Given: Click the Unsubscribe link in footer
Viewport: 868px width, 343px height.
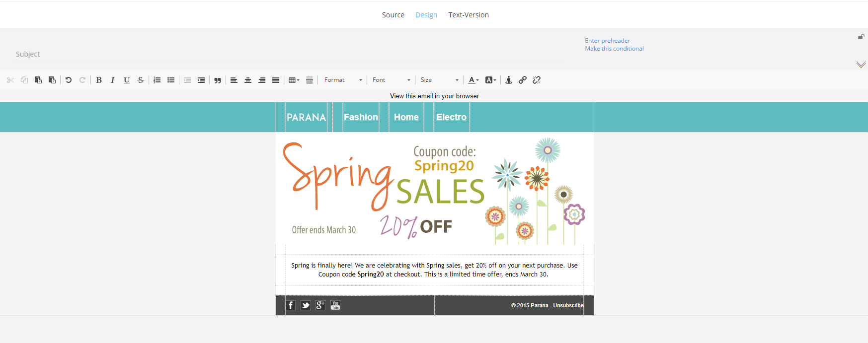Looking at the screenshot, I should (x=568, y=305).
